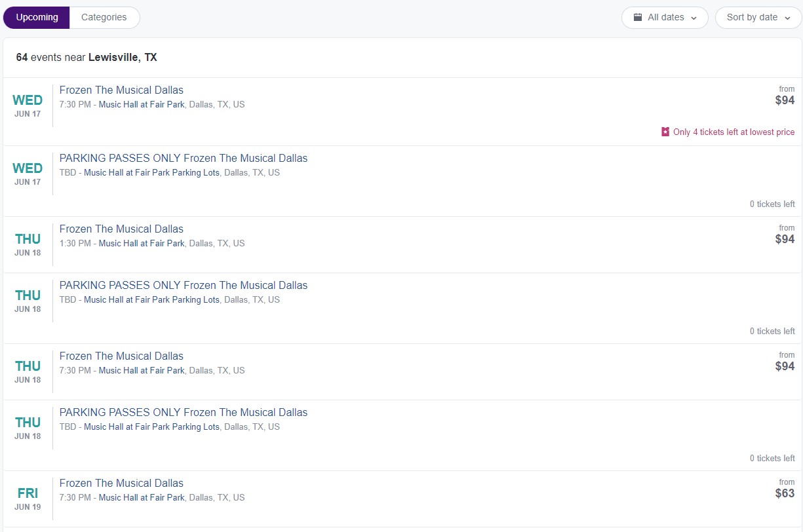
Task: Switch to the Upcoming tab
Action: pyautogui.click(x=37, y=18)
